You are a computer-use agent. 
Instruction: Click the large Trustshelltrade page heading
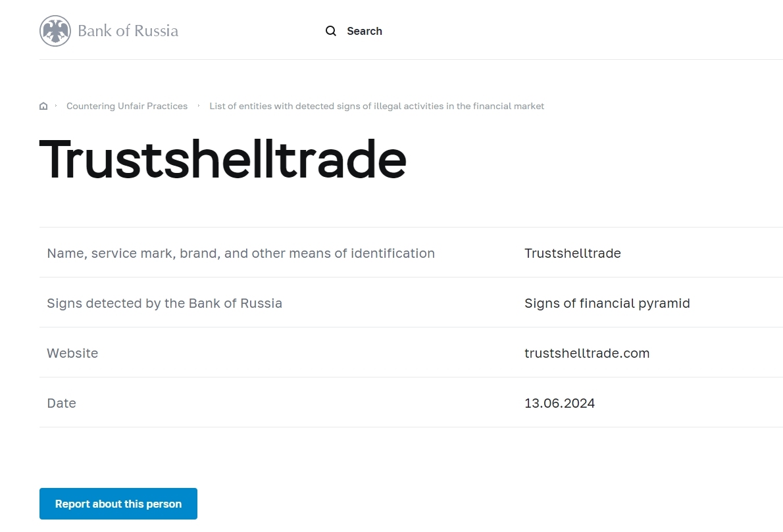click(x=222, y=160)
